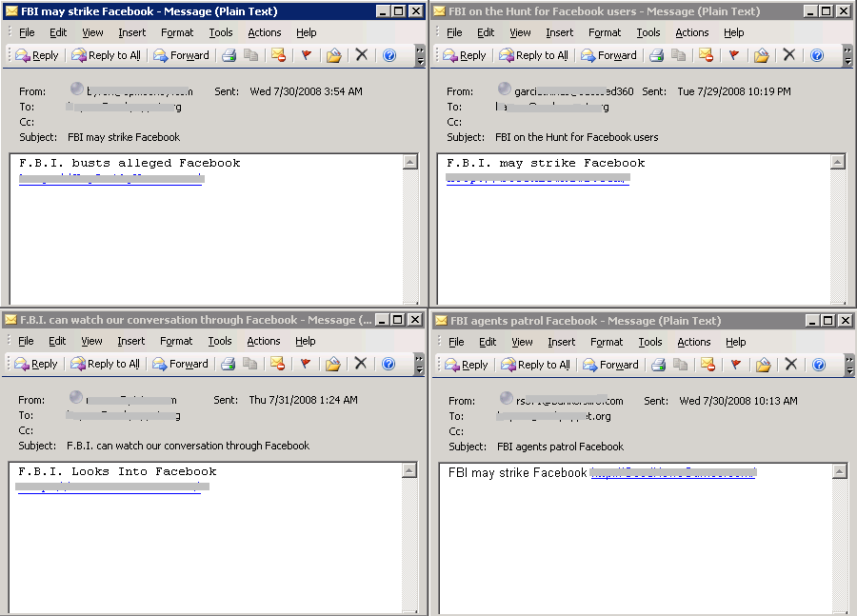
Task: Click follow-up flag in 'F.B.I. can watch' window
Action: 305,364
